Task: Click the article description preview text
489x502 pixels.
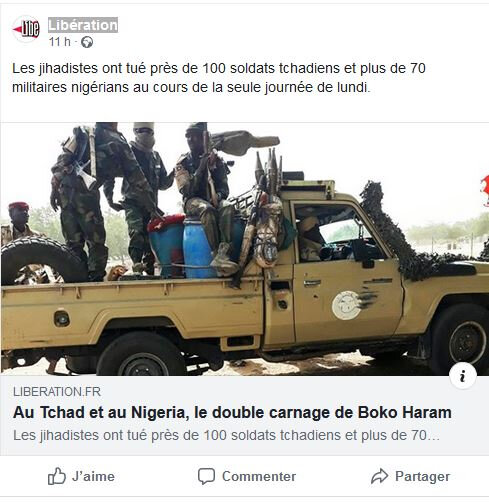Action: 226,435
